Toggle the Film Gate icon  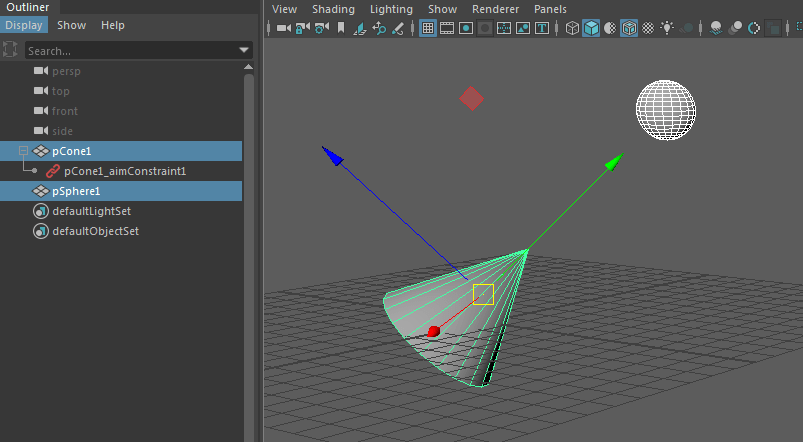447,28
